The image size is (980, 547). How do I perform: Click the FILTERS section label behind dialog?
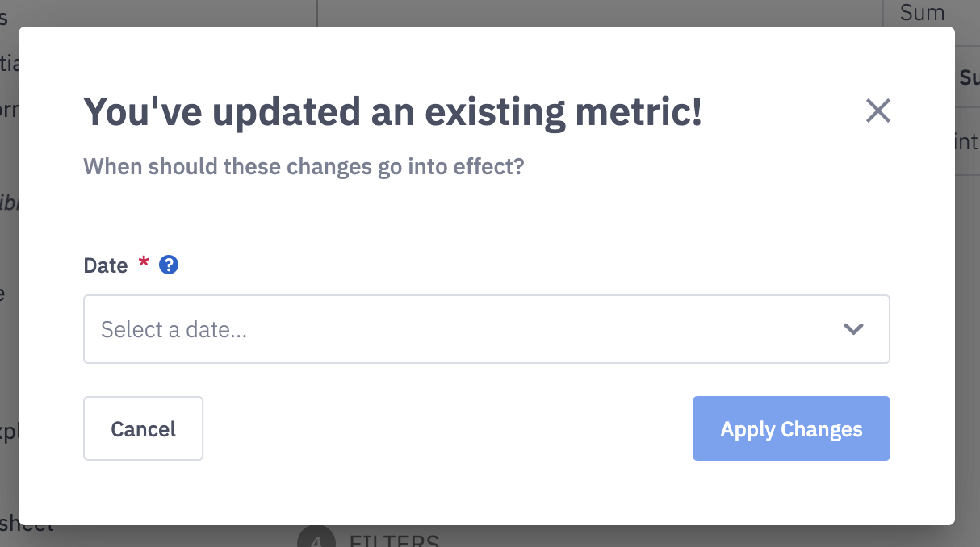394,541
